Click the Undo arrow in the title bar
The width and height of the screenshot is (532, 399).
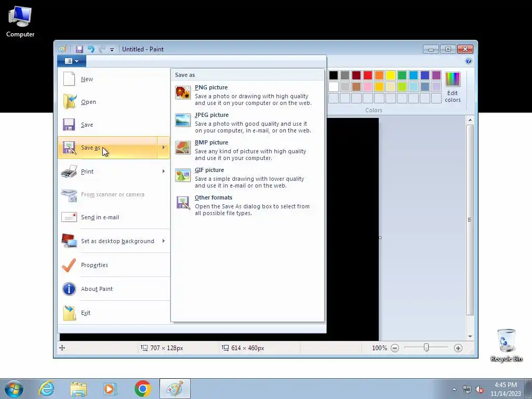(x=91, y=49)
